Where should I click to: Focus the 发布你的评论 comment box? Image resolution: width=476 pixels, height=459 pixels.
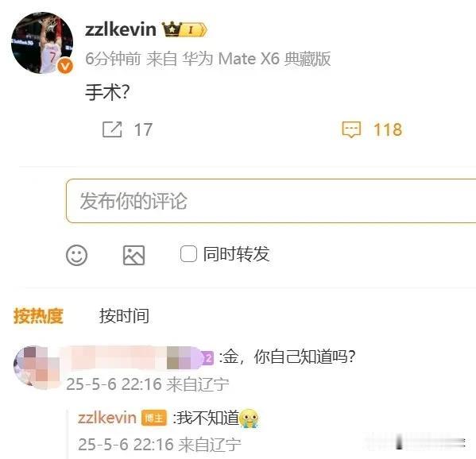pyautogui.click(x=271, y=201)
